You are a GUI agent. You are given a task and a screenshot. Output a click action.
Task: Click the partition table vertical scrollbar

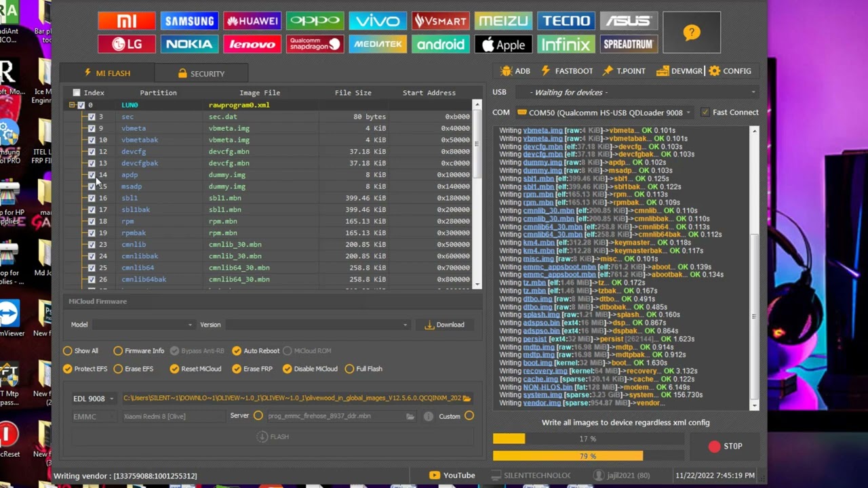[477, 194]
